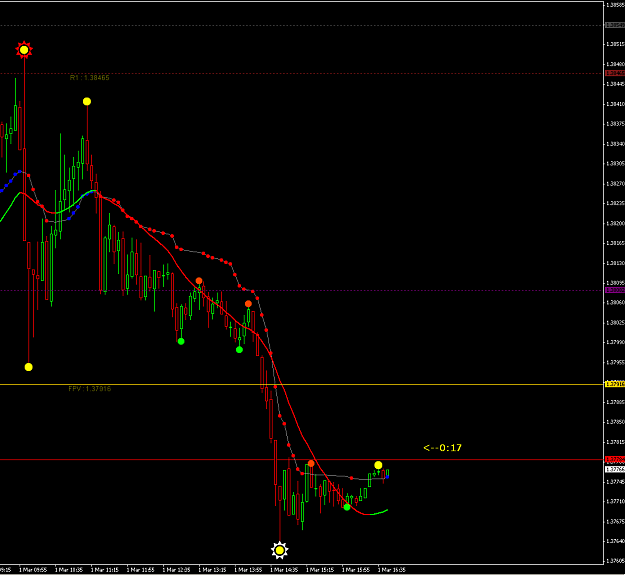Click the red sun marker atop the tallest wick
625x575 pixels.
(x=24, y=50)
